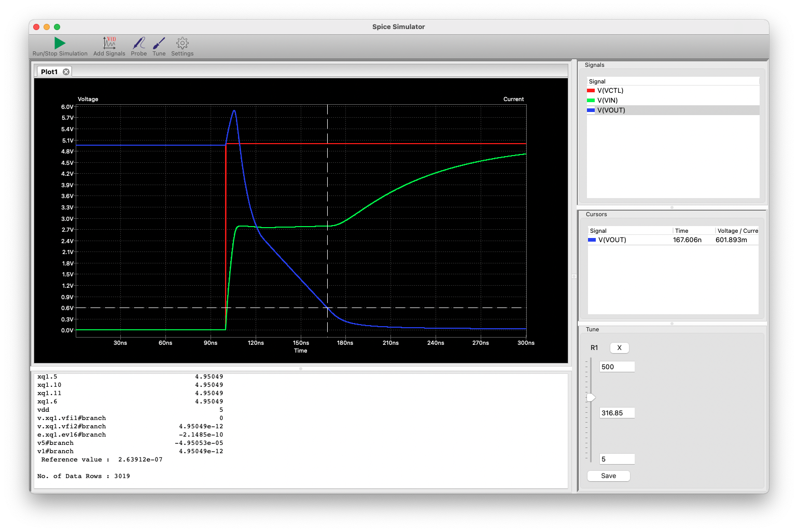Click the blue V(VOUT) swatch in Signals

point(591,110)
